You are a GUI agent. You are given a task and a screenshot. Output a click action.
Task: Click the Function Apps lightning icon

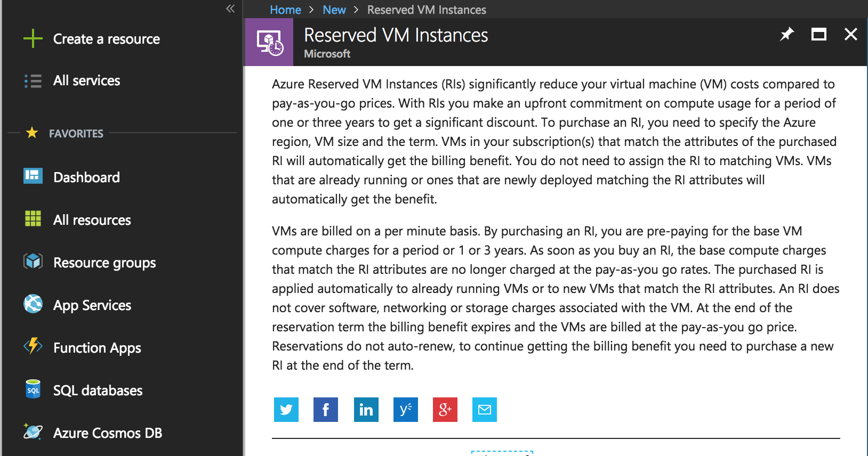pos(33,346)
